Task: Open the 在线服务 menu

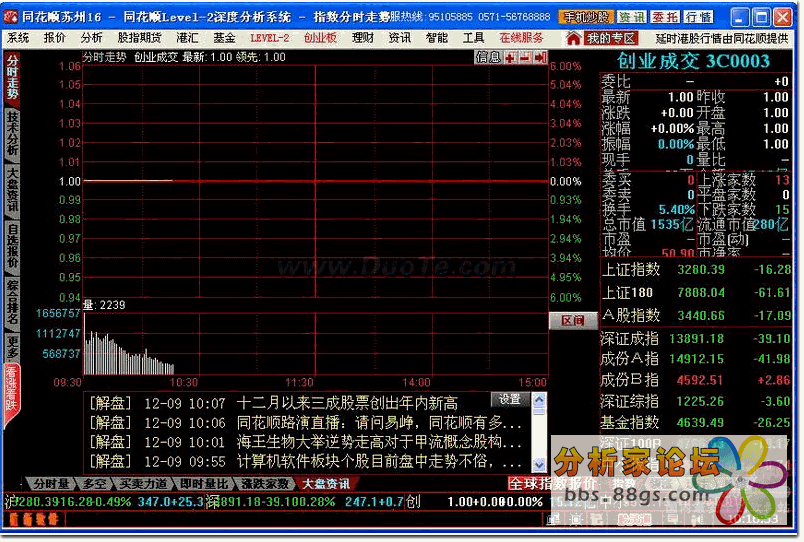Action: tap(521, 38)
